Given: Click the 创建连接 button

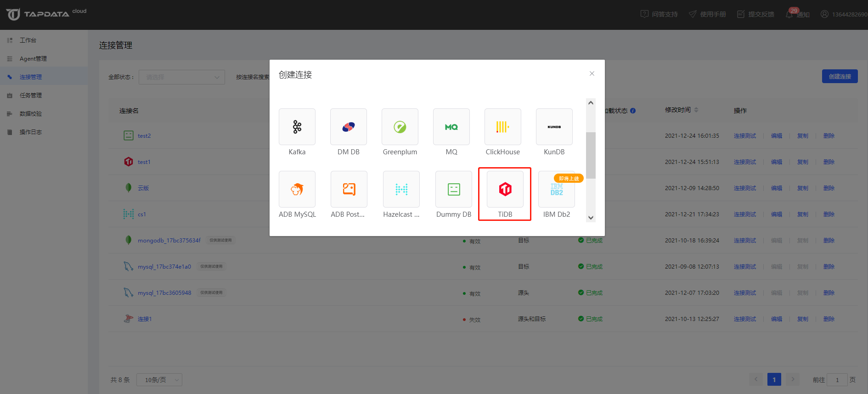Looking at the screenshot, I should click(x=840, y=76).
